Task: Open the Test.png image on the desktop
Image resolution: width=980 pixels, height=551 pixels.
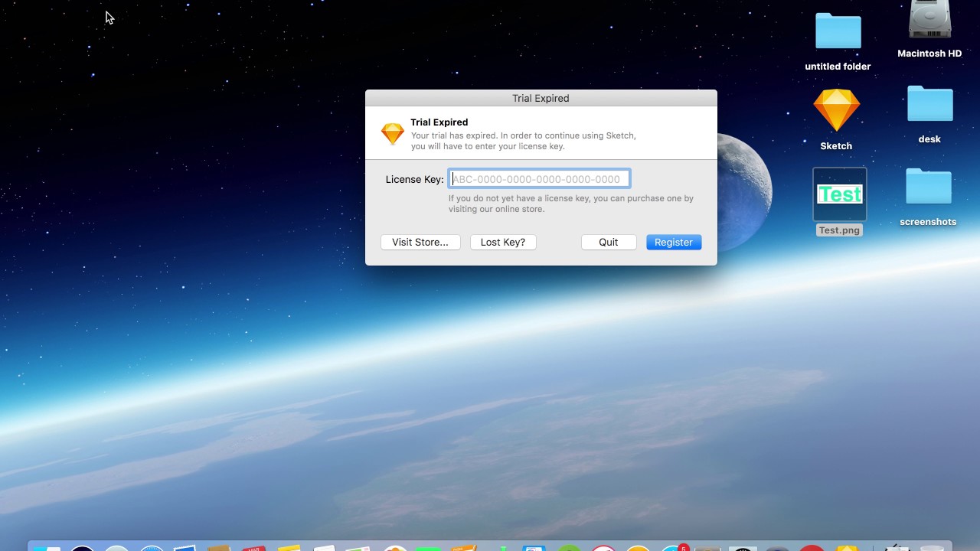Action: tap(839, 195)
